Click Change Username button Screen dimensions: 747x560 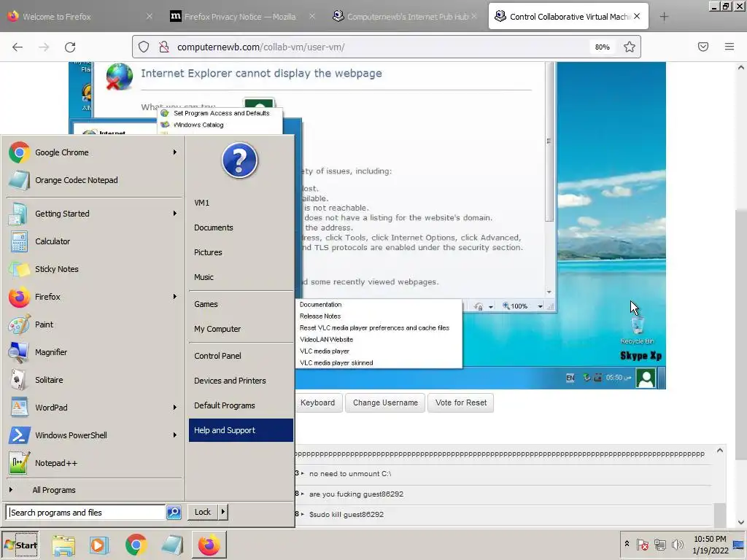[385, 402]
